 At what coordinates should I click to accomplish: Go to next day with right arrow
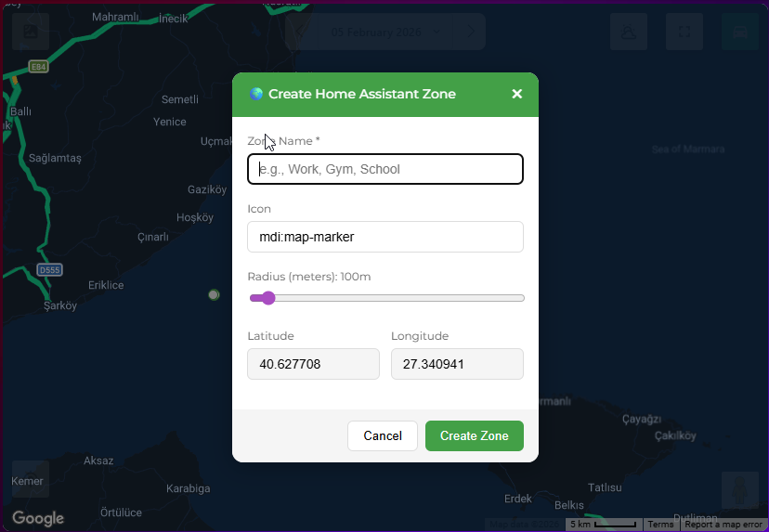[x=470, y=32]
